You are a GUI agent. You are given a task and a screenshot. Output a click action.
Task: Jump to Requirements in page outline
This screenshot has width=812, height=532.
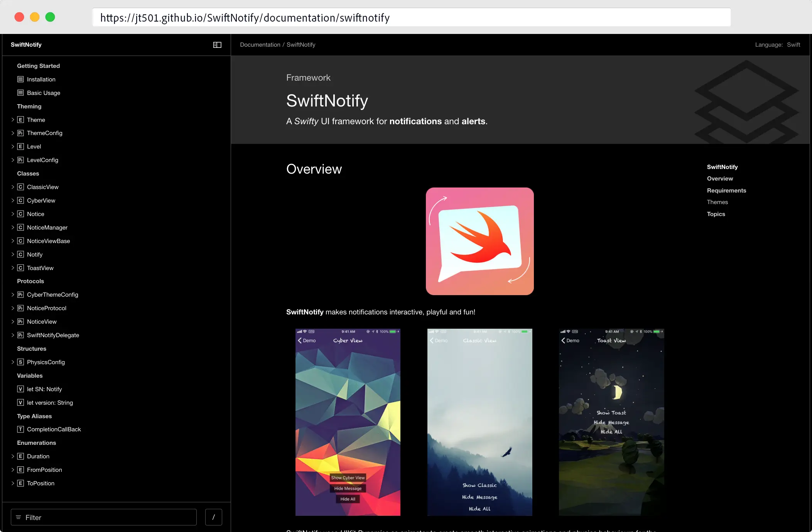[726, 191]
